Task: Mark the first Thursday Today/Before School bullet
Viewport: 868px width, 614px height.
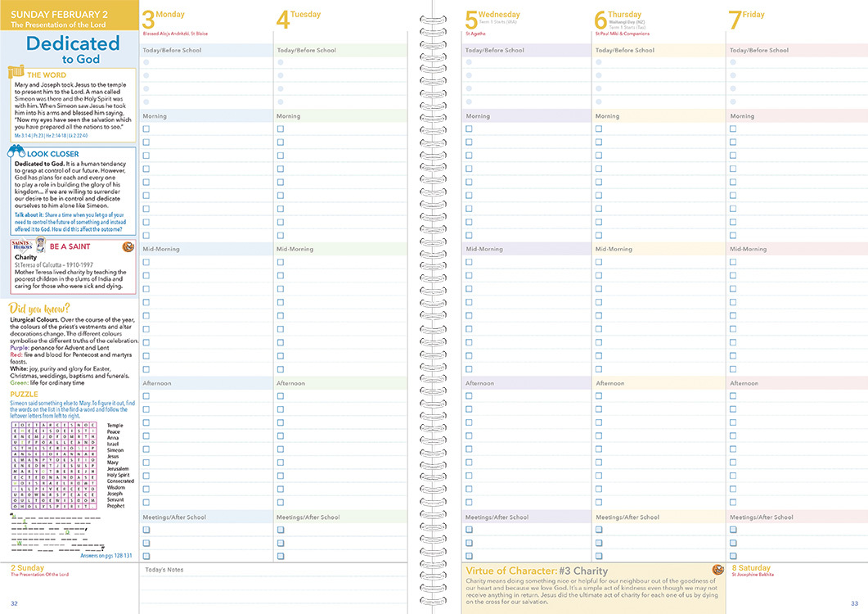Action: (x=598, y=62)
